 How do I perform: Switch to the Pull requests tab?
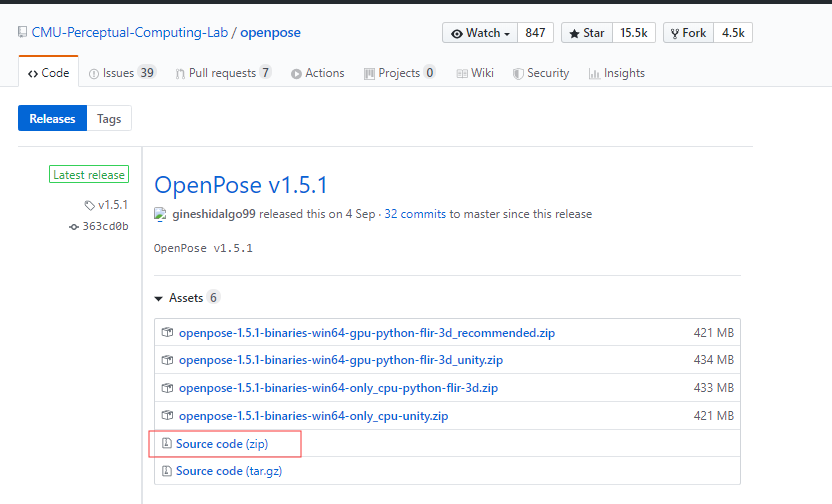click(224, 73)
